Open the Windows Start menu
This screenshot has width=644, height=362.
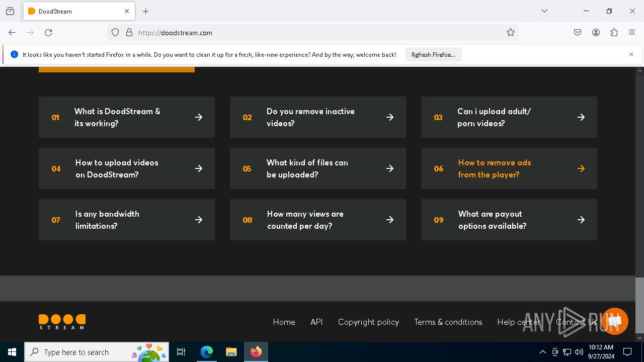click(12, 352)
